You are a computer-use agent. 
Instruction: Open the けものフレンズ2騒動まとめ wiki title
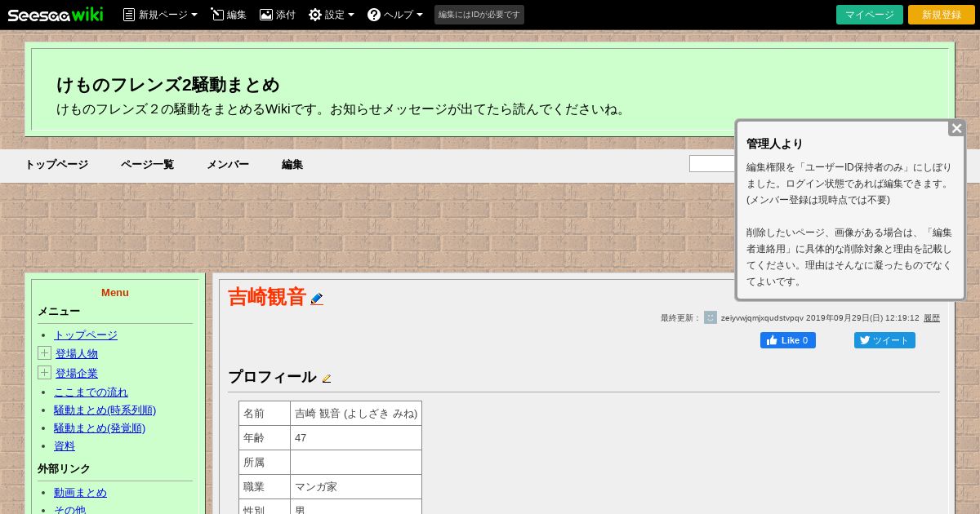[168, 85]
